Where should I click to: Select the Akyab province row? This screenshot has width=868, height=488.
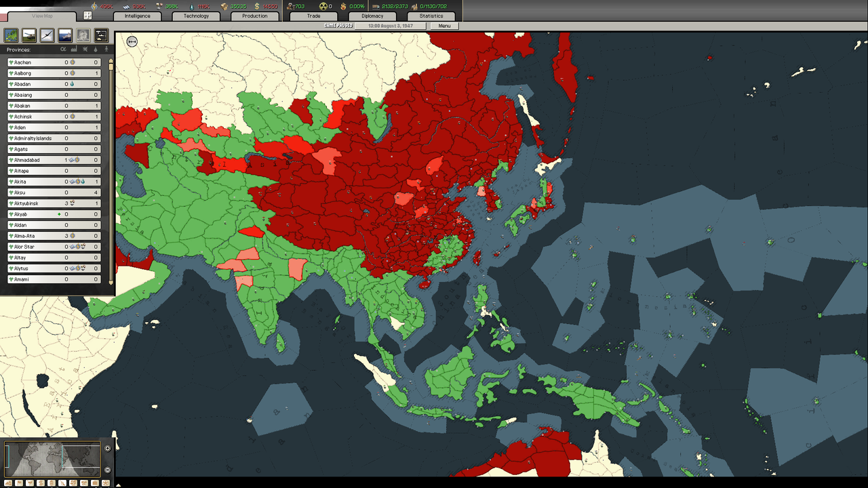coord(54,214)
